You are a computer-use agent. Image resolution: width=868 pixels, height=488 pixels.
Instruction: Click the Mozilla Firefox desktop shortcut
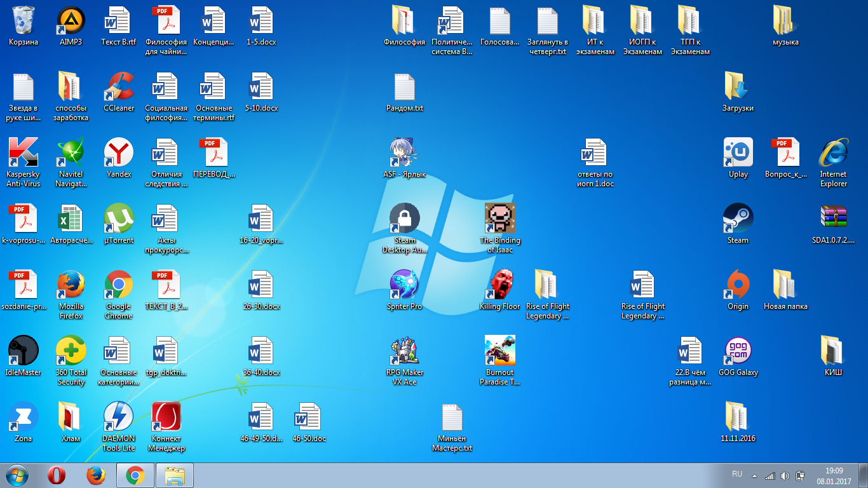click(x=71, y=285)
